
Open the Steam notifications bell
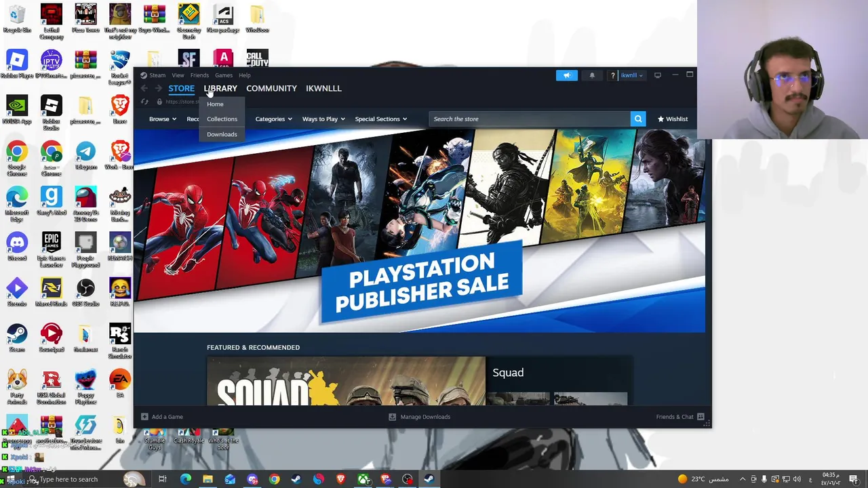(592, 75)
